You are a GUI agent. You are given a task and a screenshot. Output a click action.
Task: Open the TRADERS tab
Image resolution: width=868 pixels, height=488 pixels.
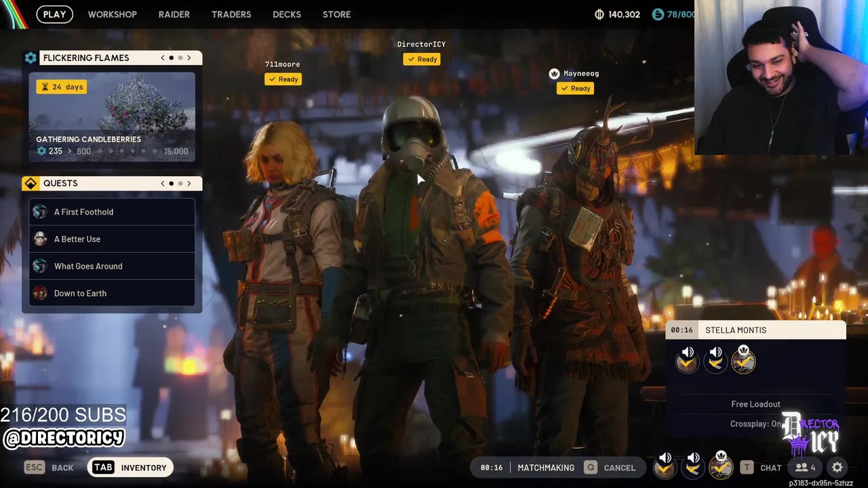[x=231, y=14]
